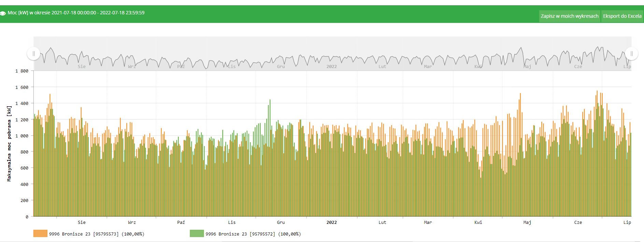Click the 1 600 value on the vertical axis
Screen dimensions: 644x242
22,87
